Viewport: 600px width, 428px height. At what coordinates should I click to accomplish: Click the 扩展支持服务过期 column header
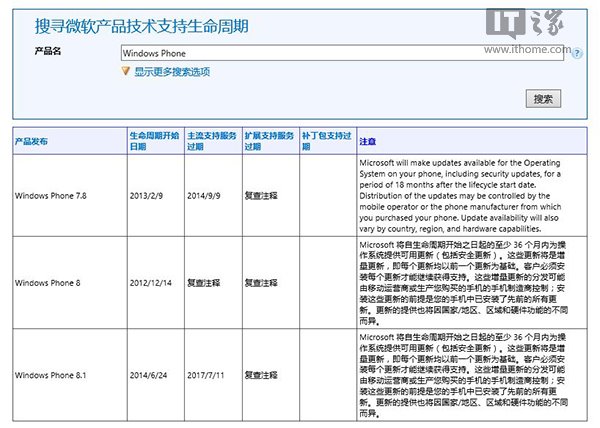coord(270,140)
